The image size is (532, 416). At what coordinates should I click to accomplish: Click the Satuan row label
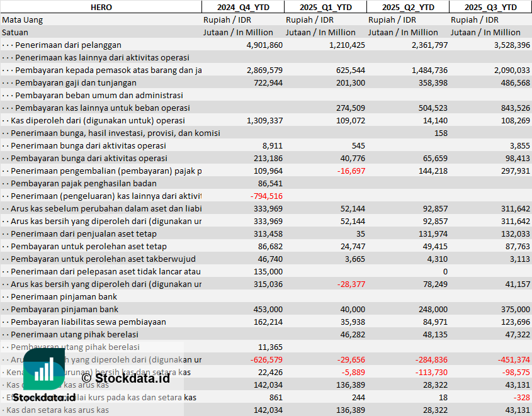pos(15,33)
